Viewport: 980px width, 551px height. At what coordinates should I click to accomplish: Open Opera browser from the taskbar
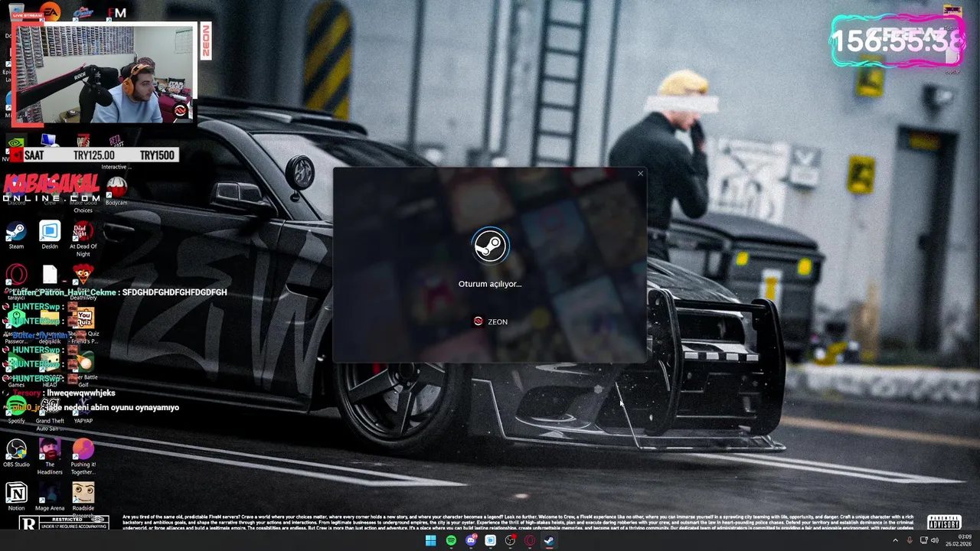tap(530, 540)
